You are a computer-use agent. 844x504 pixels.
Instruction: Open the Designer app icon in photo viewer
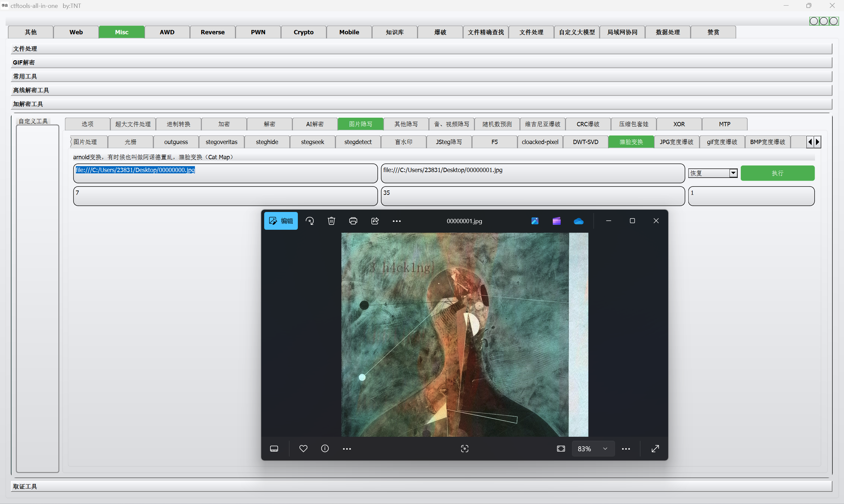[535, 221]
